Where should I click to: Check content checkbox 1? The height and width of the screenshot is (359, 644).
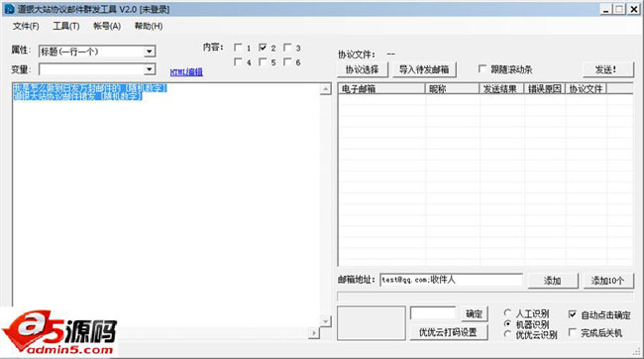click(238, 48)
